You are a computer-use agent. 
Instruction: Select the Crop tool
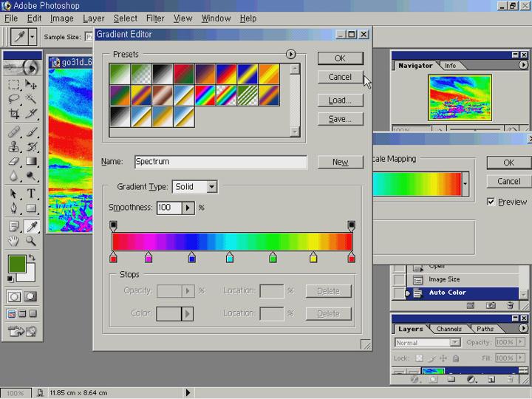pos(13,114)
